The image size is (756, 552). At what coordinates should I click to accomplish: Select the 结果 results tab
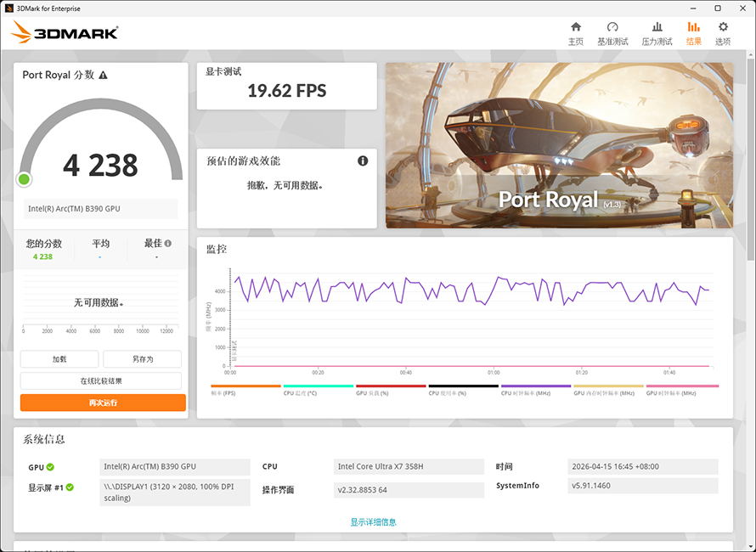click(x=694, y=34)
